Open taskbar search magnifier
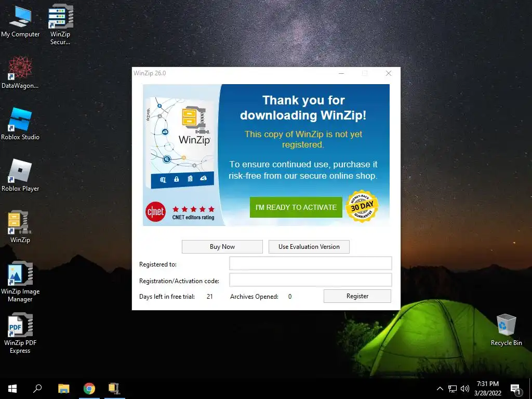 (x=37, y=389)
